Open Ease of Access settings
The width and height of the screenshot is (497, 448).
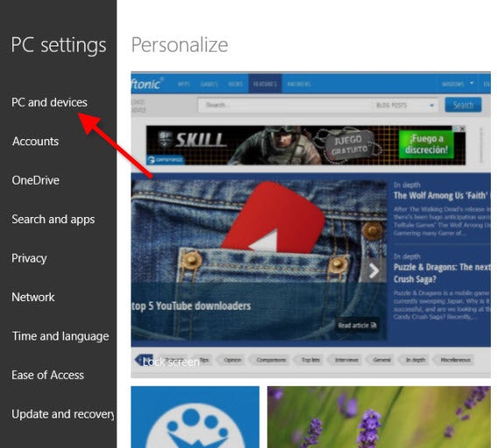(x=47, y=375)
